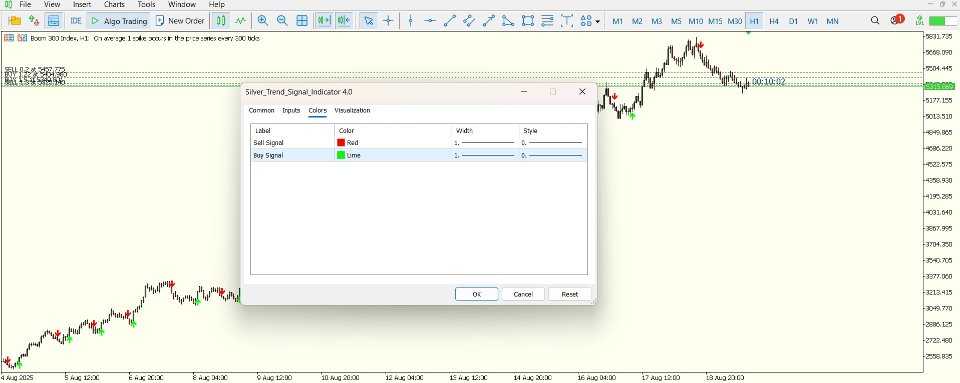Open the Insert menu
Screen dimensions: 960x383
coord(82,4)
